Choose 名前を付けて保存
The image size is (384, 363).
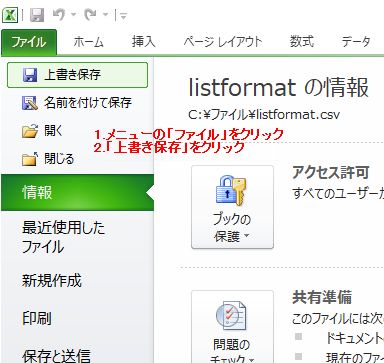click(x=77, y=103)
